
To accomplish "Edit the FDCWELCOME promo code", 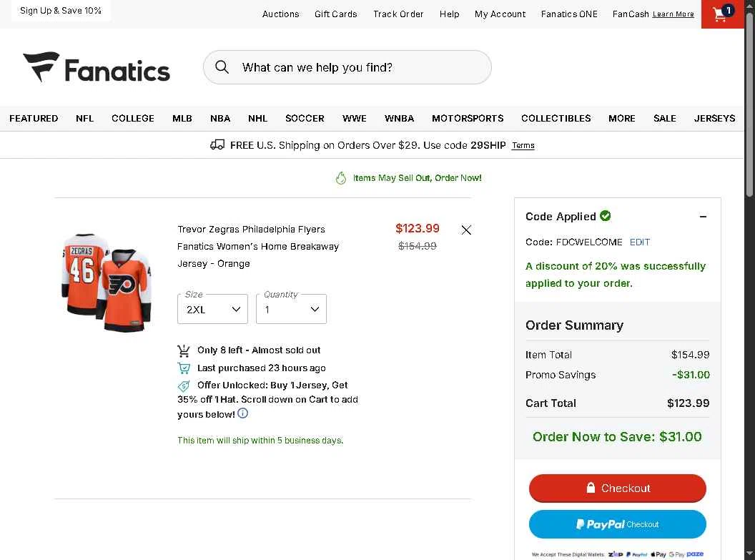I will [x=640, y=242].
